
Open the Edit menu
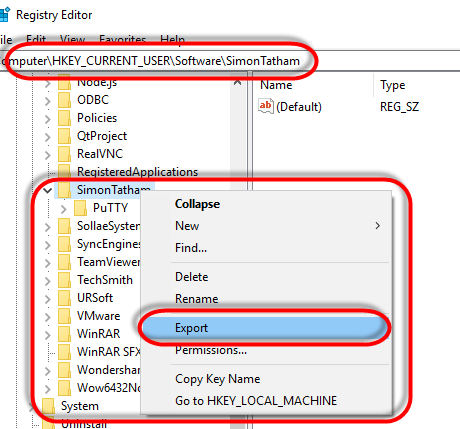[36, 40]
